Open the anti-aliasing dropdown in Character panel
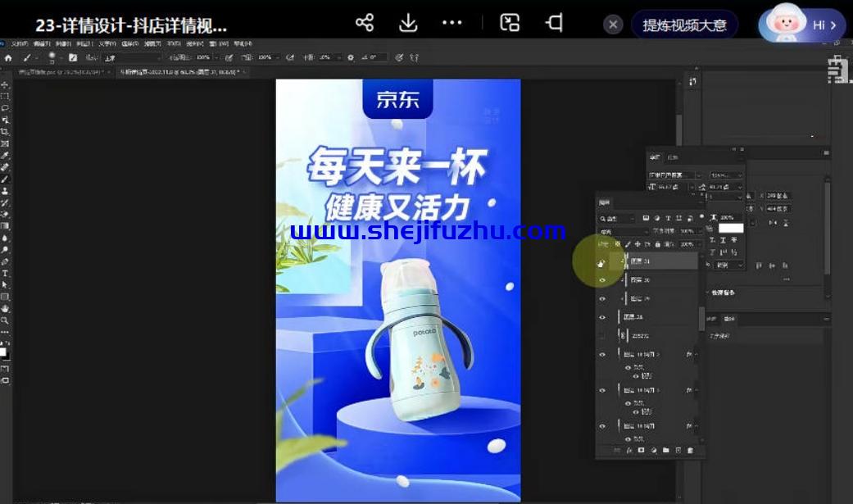 coord(729,265)
